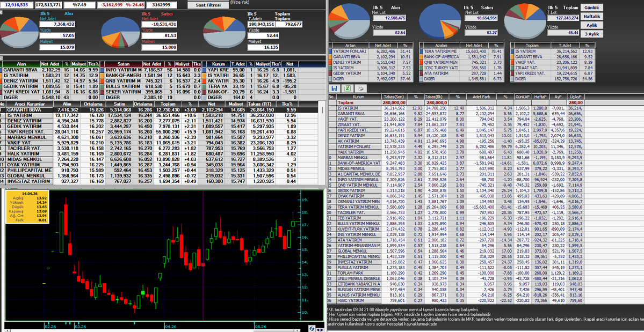
Task: Click the GünlükF column header
Action: point(522,97)
